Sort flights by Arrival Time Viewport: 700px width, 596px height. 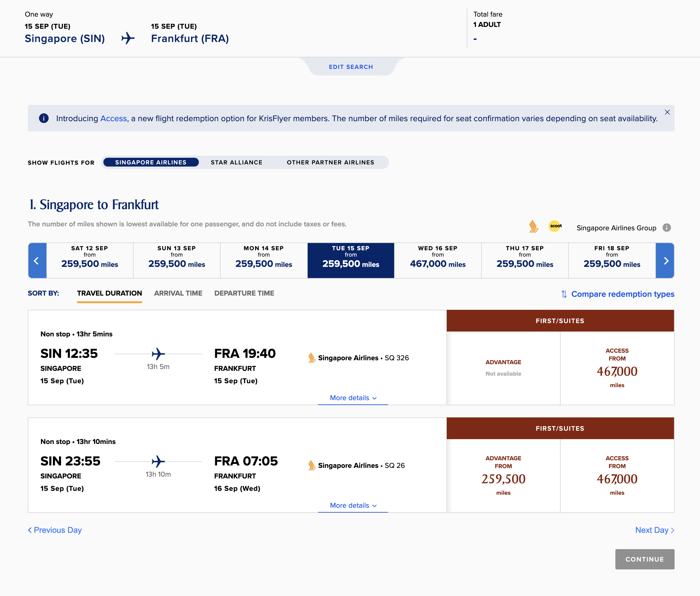click(x=178, y=293)
